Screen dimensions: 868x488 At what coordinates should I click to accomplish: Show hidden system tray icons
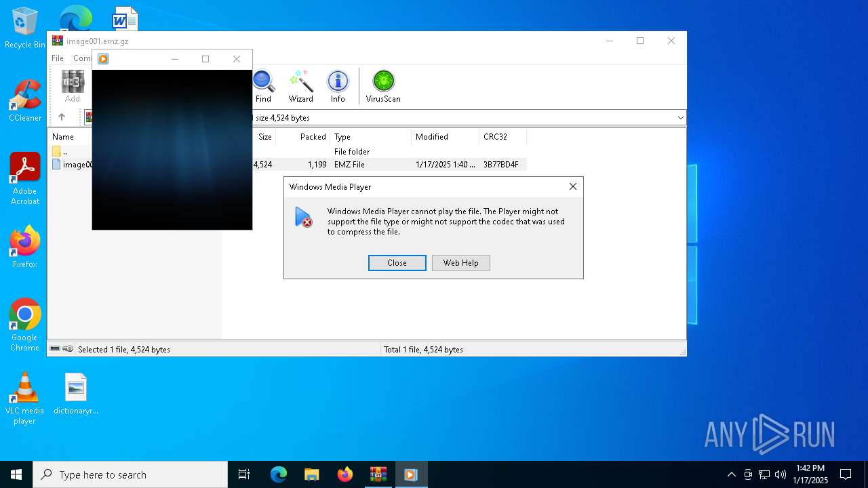pos(731,474)
